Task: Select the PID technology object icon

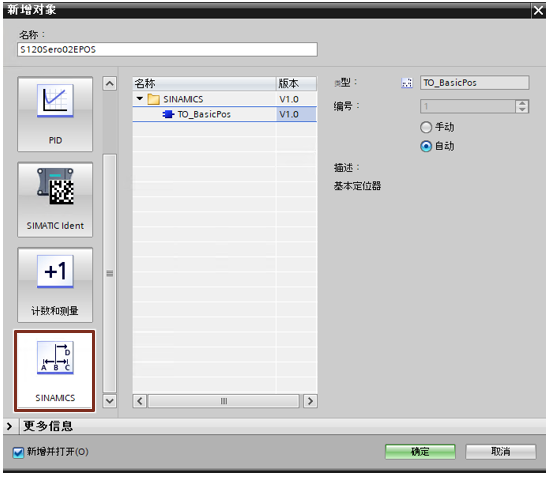Action: coord(55,101)
